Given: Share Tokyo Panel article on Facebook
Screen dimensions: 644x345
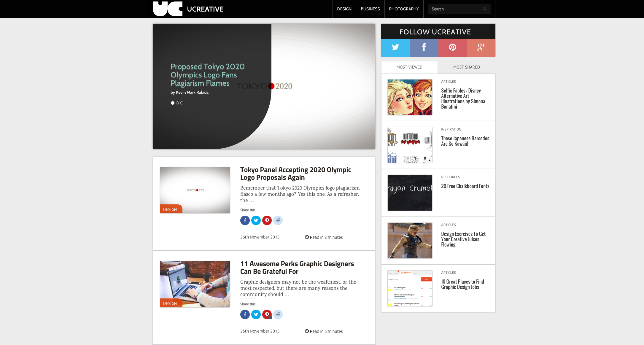Looking at the screenshot, I should (245, 220).
